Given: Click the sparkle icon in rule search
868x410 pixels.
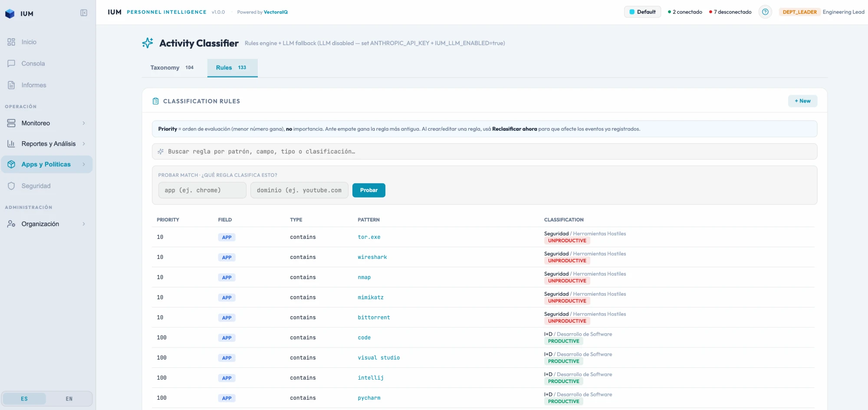Looking at the screenshot, I should click(x=161, y=152).
